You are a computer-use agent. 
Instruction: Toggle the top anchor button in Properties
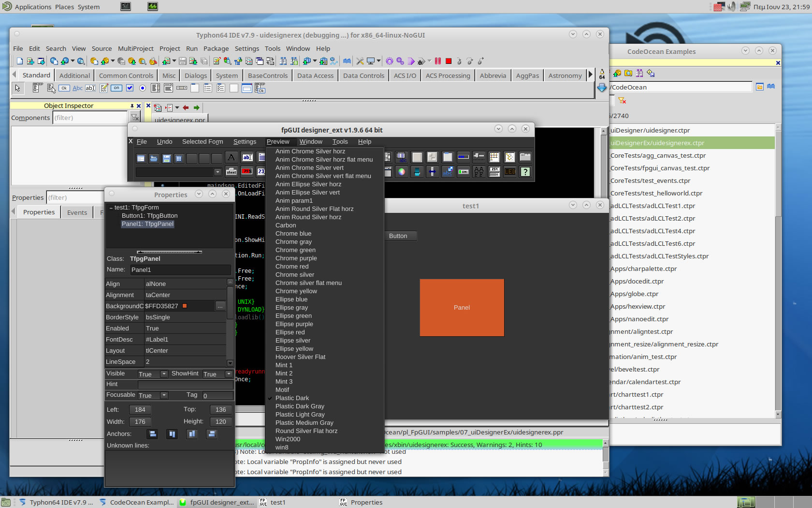(172, 434)
